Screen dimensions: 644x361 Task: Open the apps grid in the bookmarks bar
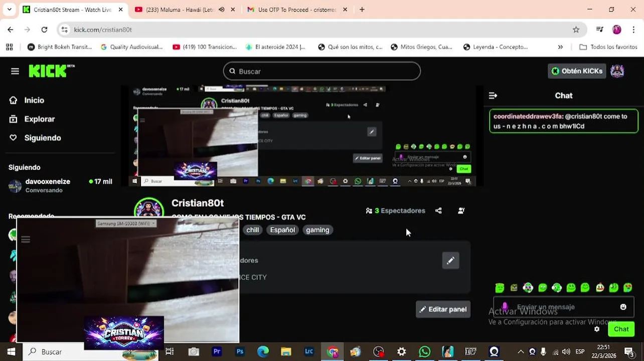coord(9,47)
